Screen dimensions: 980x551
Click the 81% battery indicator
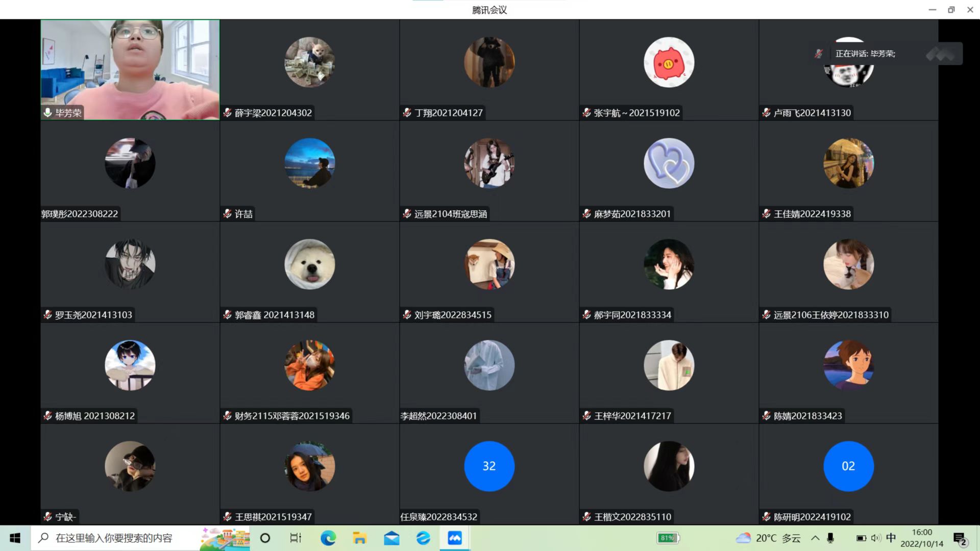[668, 538]
